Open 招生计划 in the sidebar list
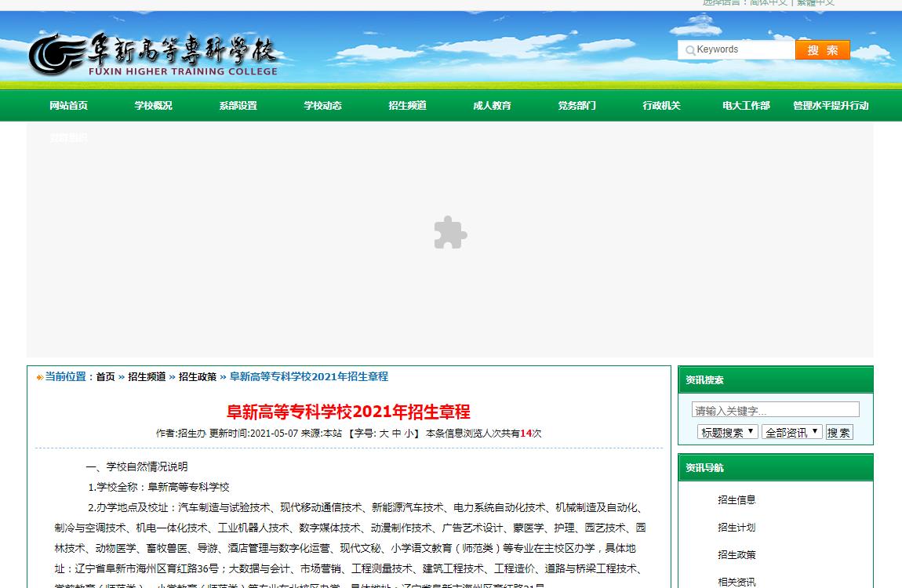Viewport: 902px width, 588px height. pos(737,528)
